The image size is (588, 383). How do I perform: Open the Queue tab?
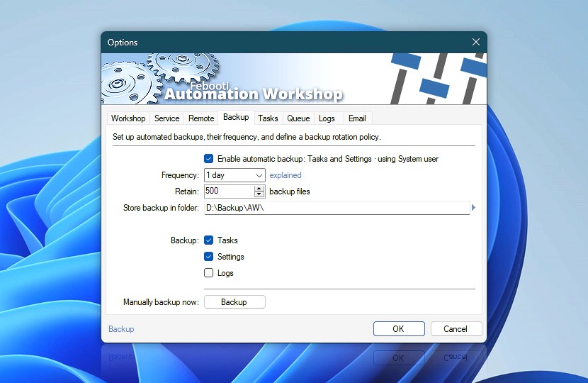click(x=298, y=118)
